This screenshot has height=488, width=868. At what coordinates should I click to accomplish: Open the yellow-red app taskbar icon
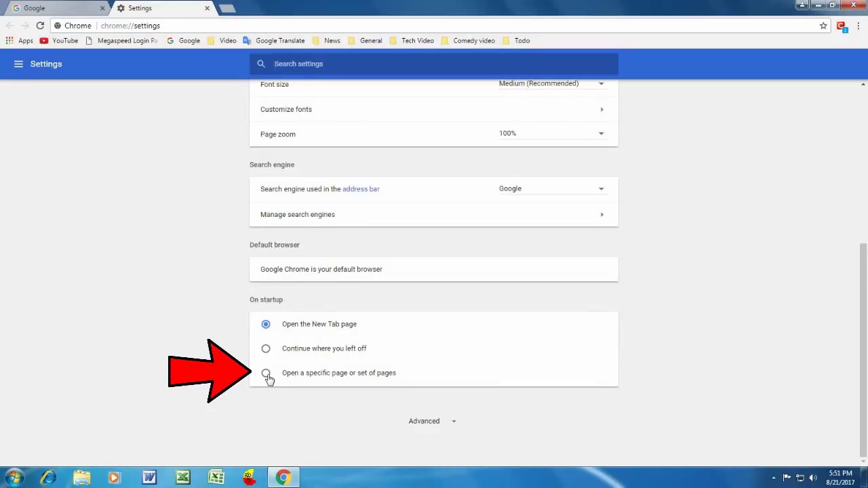point(250,477)
